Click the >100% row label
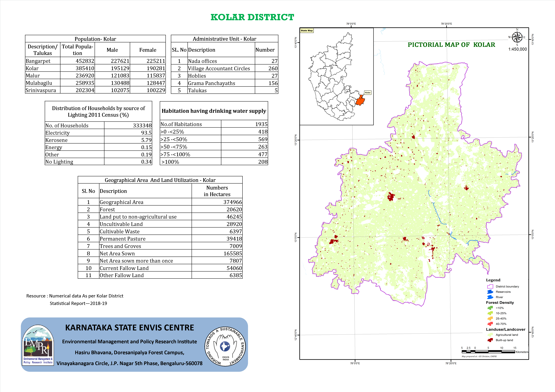Screen dimensions: 555x392 tap(170, 162)
